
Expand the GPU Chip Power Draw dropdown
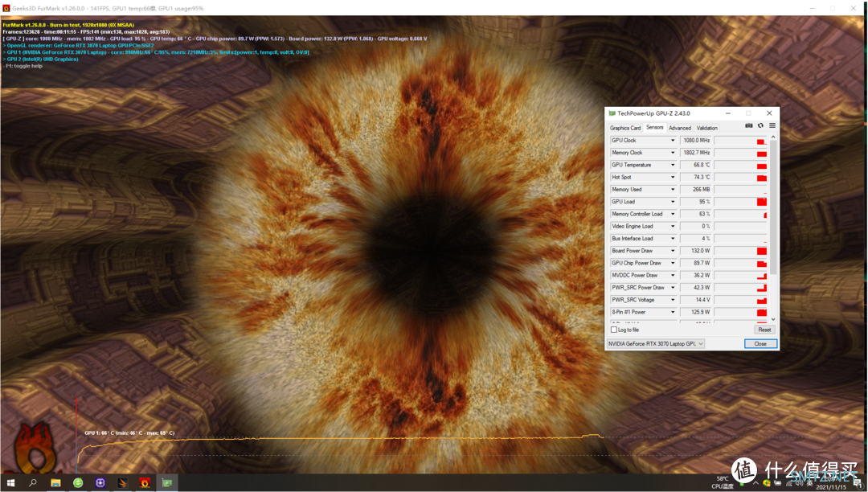click(673, 263)
